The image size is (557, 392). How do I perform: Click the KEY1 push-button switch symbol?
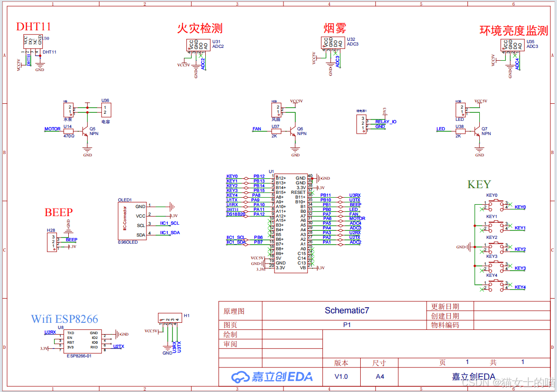point(495,226)
